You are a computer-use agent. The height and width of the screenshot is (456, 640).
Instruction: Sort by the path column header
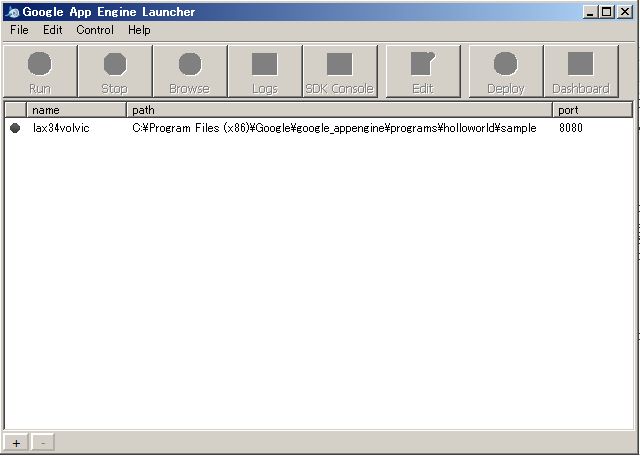coord(340,110)
